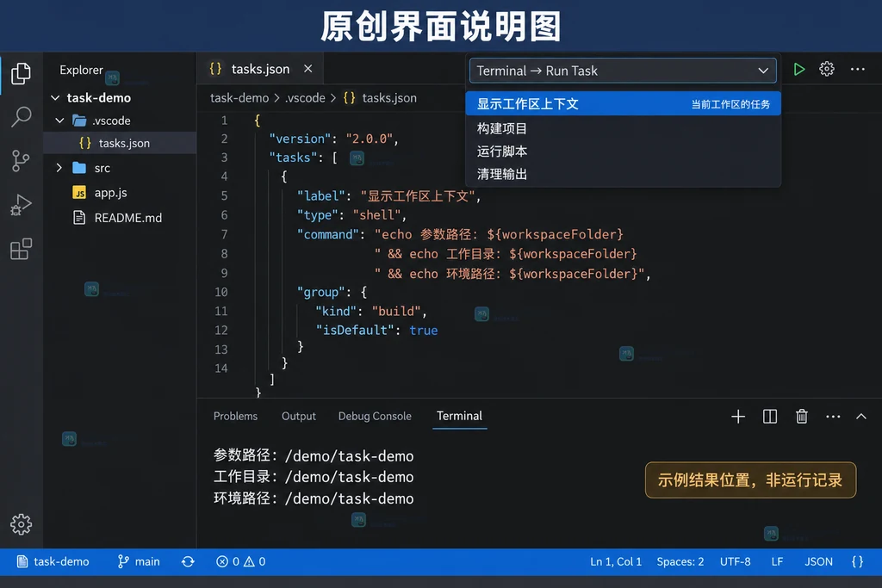Viewport: 882px width, 588px height.
Task: Click Ln 1, Col 1 in status bar
Action: coord(616,561)
